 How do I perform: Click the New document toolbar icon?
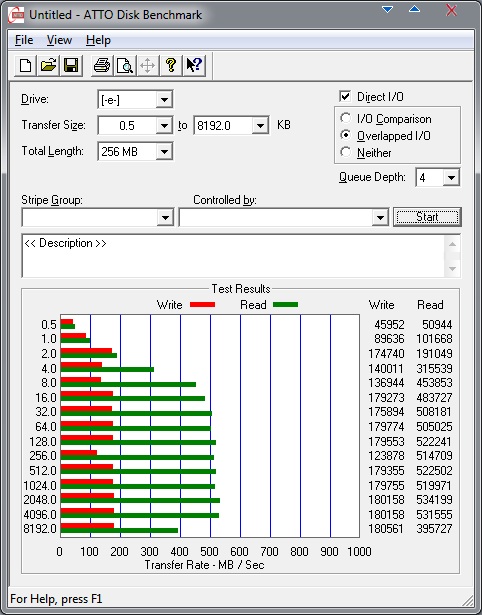coord(25,65)
